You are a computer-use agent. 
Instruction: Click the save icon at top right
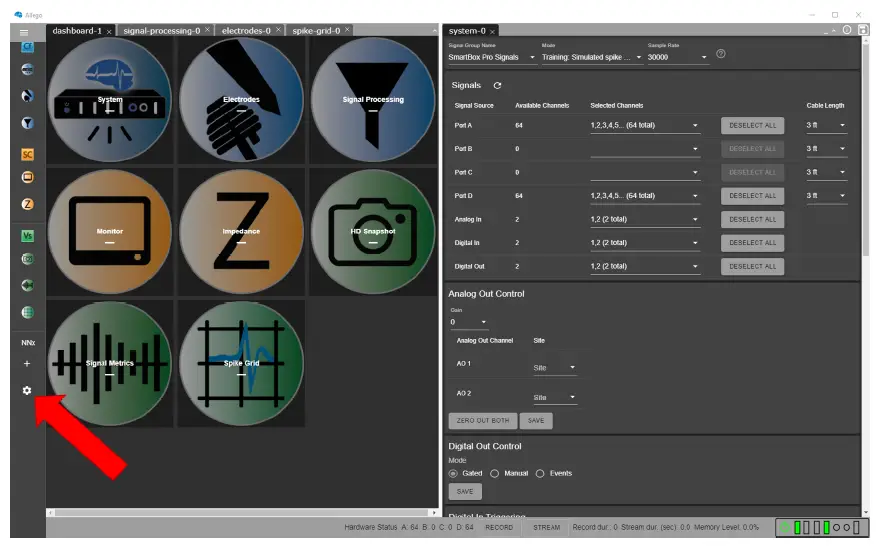[x=863, y=30]
